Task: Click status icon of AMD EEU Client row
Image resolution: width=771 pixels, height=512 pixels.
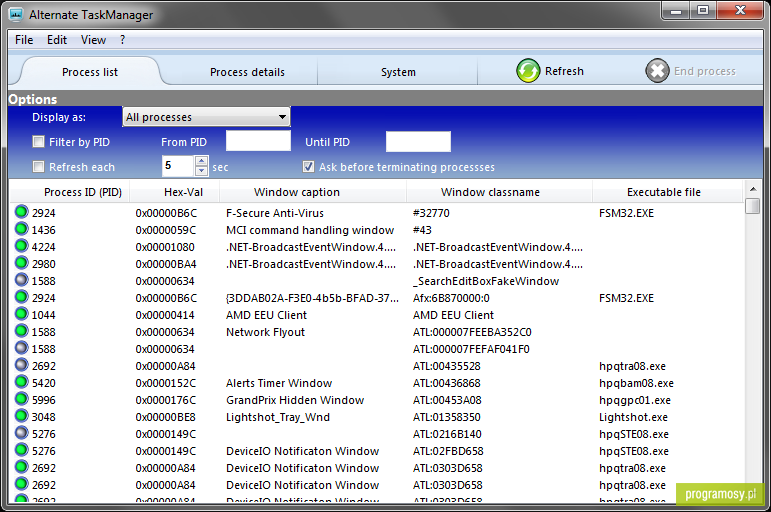Action: coord(21,314)
